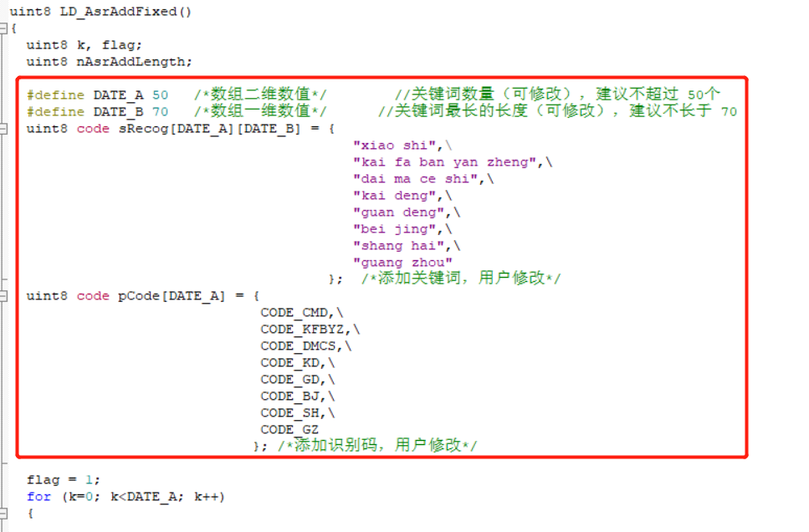Click the sRecog[DATE_A][DATE_B] declaration
This screenshot has width=809, height=532.
(181, 129)
